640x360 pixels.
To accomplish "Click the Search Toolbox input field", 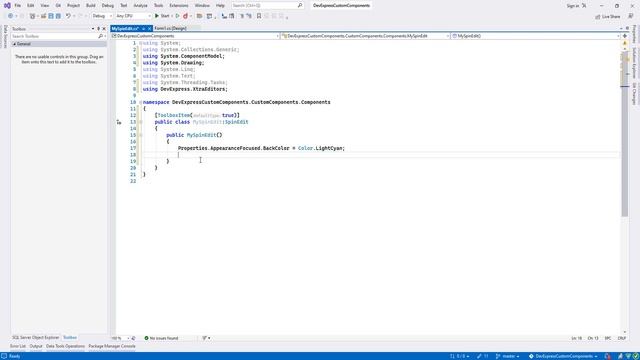I will point(54,36).
